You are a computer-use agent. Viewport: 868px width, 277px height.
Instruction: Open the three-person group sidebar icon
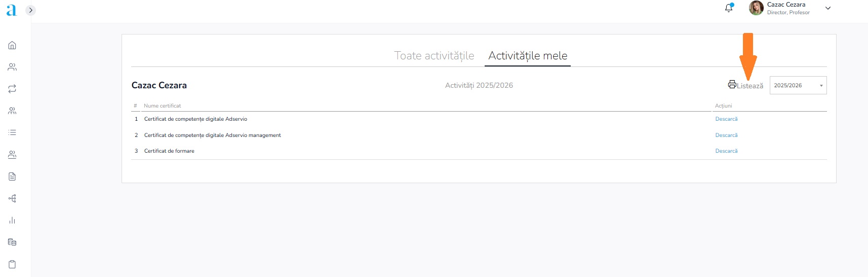12,111
